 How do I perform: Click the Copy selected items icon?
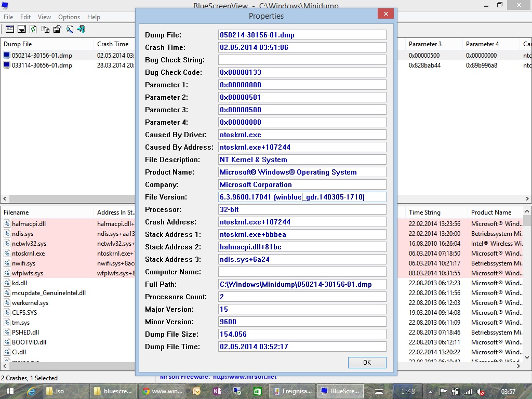[x=45, y=29]
